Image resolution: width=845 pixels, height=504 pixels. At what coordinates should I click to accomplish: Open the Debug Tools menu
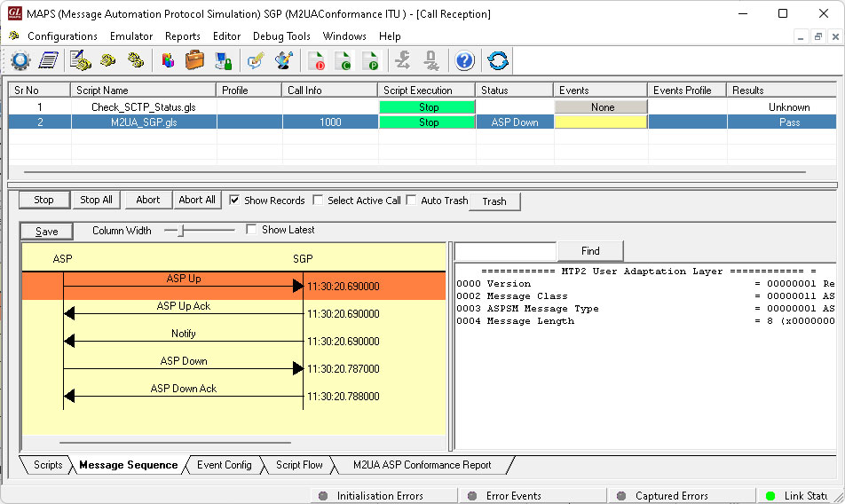pyautogui.click(x=281, y=36)
